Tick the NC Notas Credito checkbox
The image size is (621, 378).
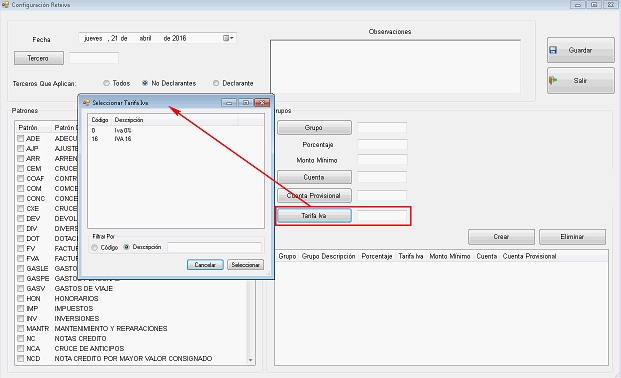21,338
